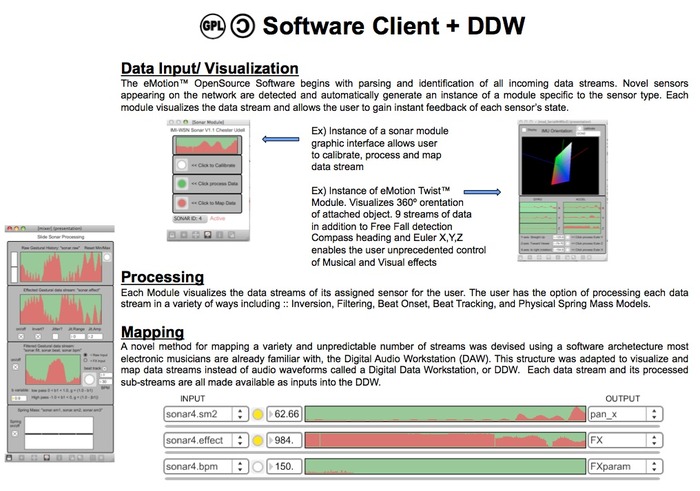This screenshot has width=700, height=491.
Task: Click the INPUT column label
Action: (192, 399)
